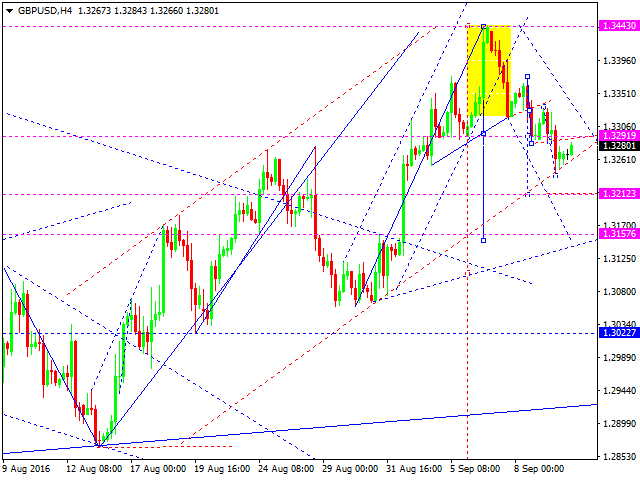640x480 pixels.
Task: Select the magenta 1.34430 price label
Action: tap(619, 26)
